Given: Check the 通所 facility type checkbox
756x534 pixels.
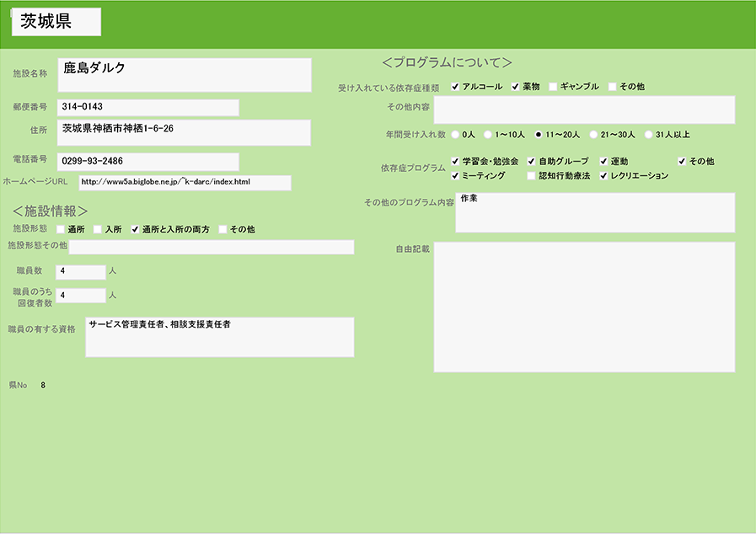Looking at the screenshot, I should (61, 229).
